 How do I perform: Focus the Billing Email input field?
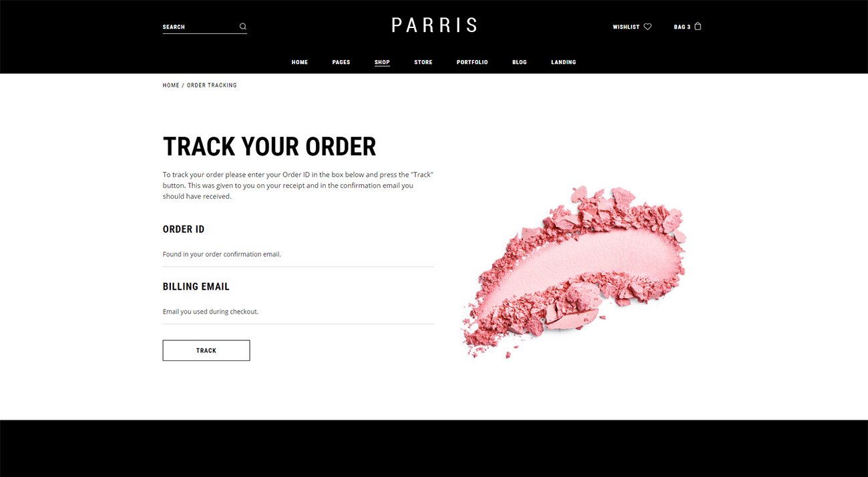[x=298, y=312]
